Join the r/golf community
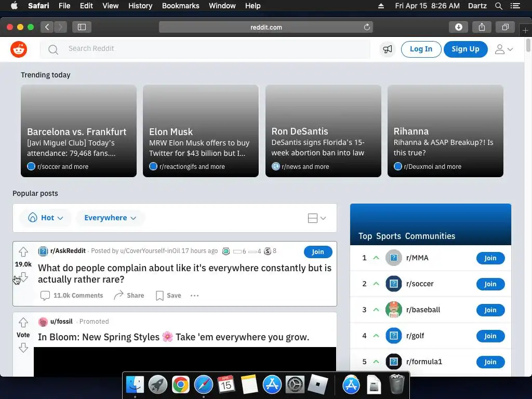Image resolution: width=532 pixels, height=399 pixels. coord(490,336)
